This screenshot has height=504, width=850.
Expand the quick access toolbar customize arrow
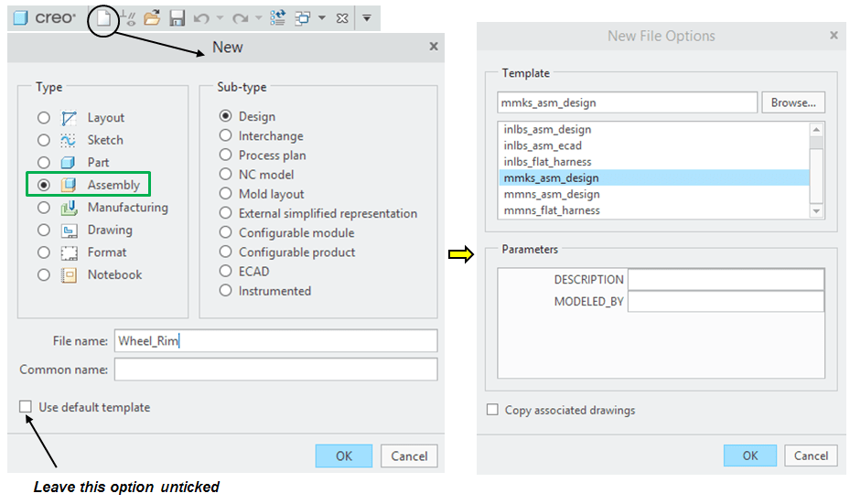[366, 17]
